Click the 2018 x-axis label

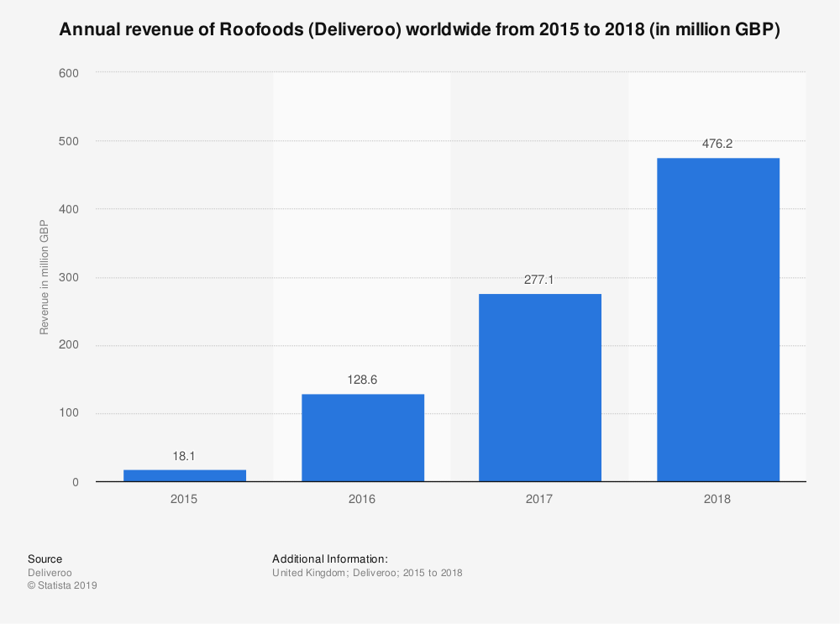(x=717, y=499)
